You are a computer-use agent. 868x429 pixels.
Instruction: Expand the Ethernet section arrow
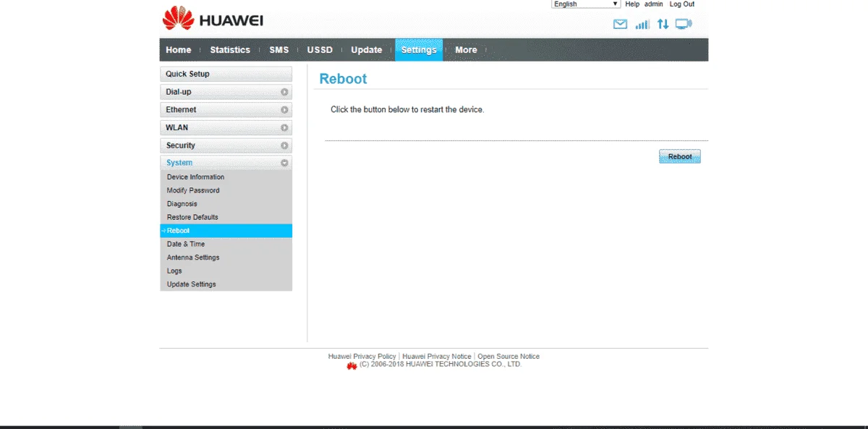[x=285, y=110]
